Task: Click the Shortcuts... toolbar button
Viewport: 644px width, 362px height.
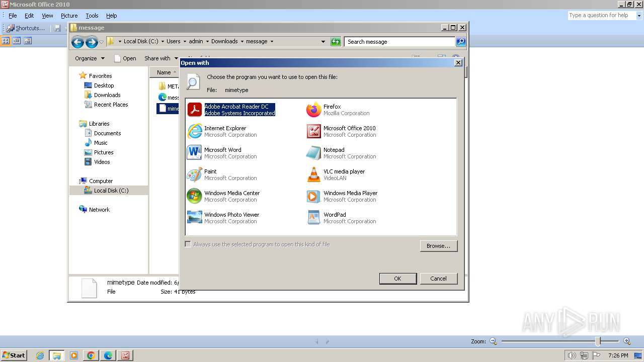Action: [26, 28]
